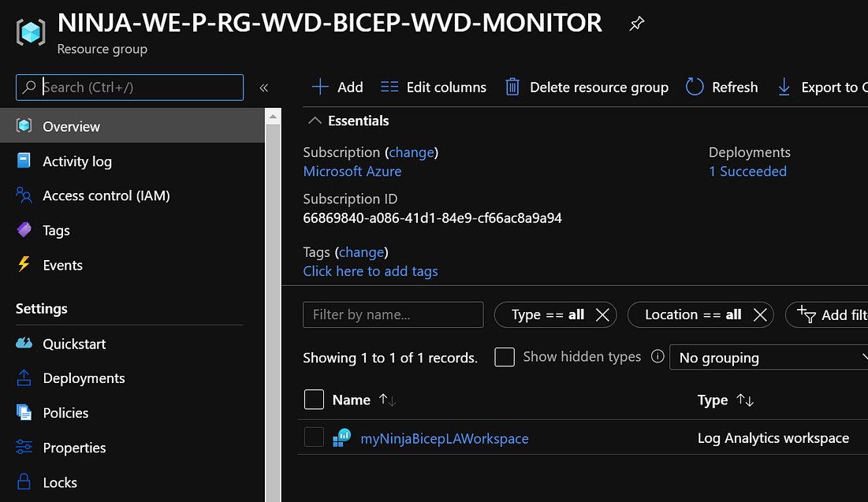Viewport: 868px width, 502px height.
Task: Check the myNinjaBicepLAWorkspace row checkbox
Action: [314, 437]
